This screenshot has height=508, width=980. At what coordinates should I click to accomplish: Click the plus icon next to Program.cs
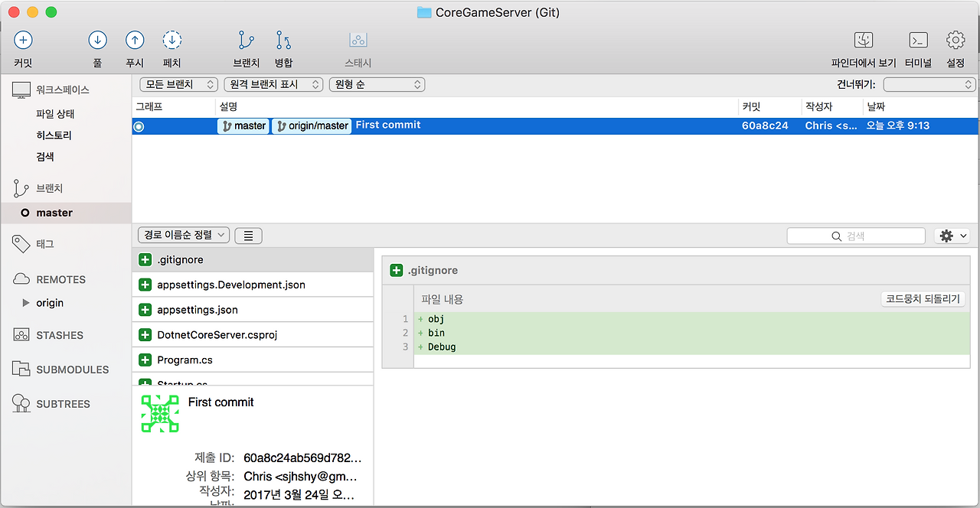tap(145, 360)
